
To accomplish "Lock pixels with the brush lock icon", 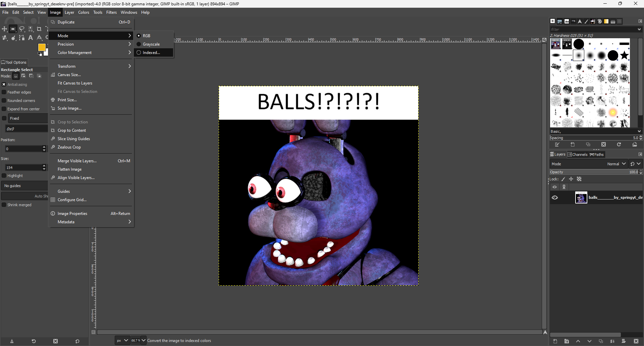I will tap(563, 179).
